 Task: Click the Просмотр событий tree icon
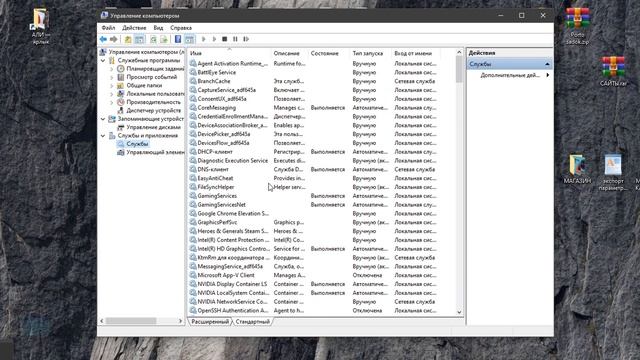coord(120,77)
